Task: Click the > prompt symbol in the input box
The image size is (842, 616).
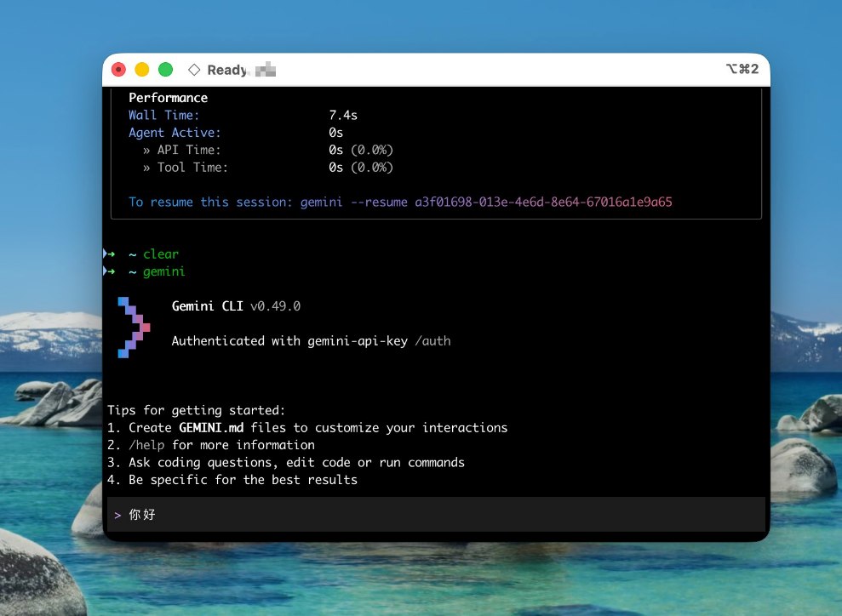Action: 117,515
